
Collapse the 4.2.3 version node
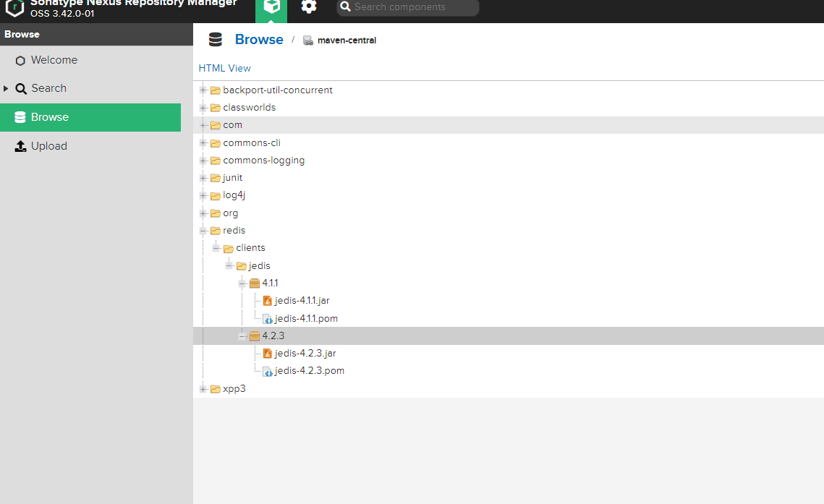[242, 336]
